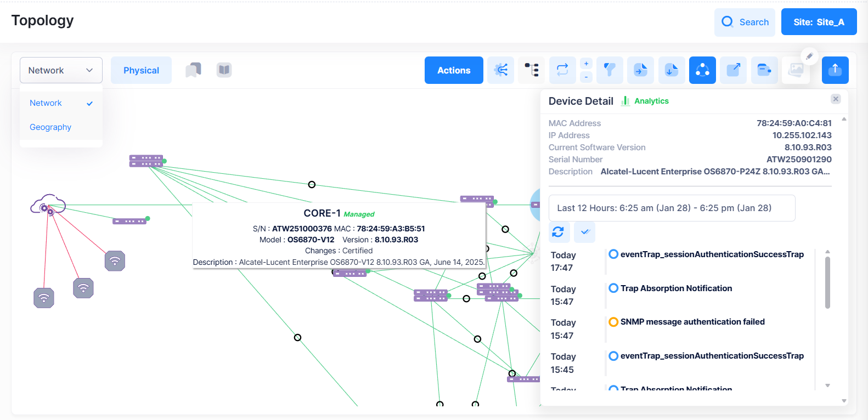Viewport: 868px width, 420px height.
Task: Toggle the three-node cluster view button
Action: pos(702,70)
